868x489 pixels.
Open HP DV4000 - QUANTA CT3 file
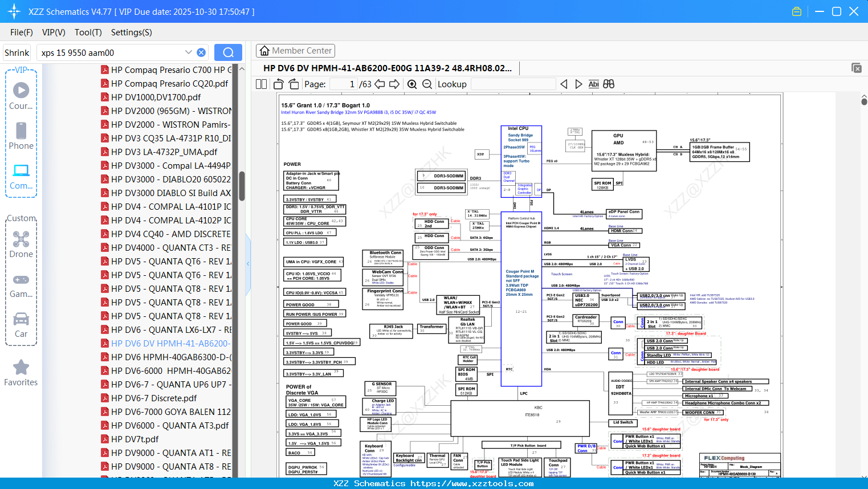point(166,247)
